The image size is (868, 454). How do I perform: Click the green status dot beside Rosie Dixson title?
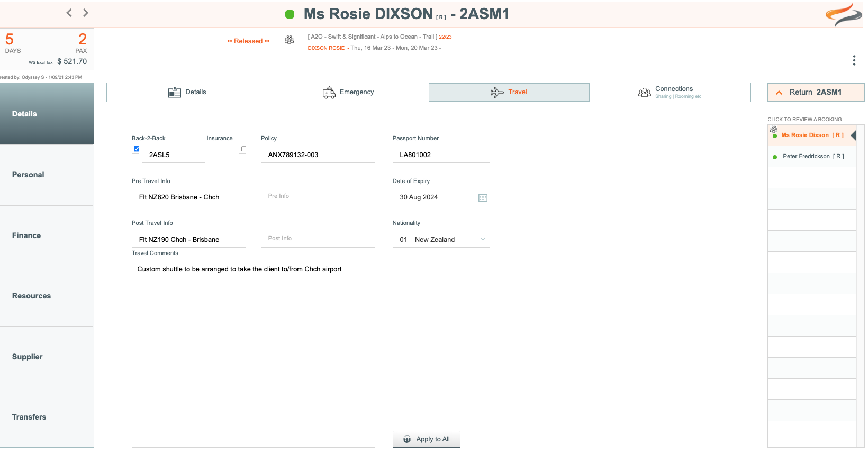point(290,14)
